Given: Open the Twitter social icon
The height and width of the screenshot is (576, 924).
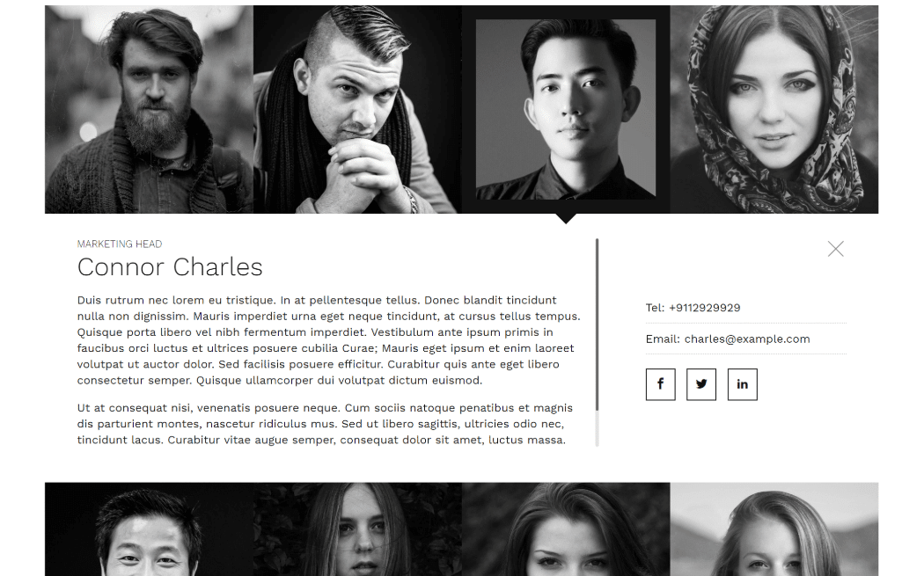Looking at the screenshot, I should [701, 384].
